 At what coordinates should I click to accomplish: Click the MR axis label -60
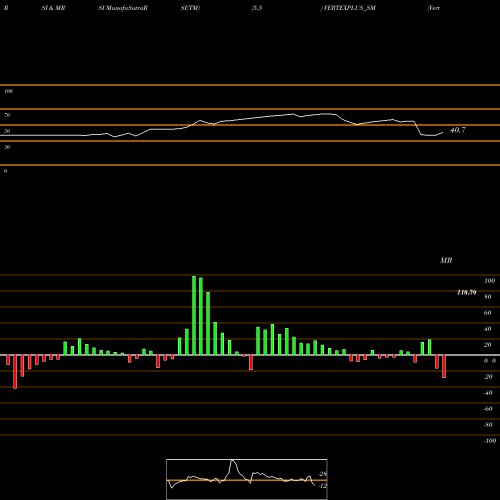pyautogui.click(x=488, y=409)
